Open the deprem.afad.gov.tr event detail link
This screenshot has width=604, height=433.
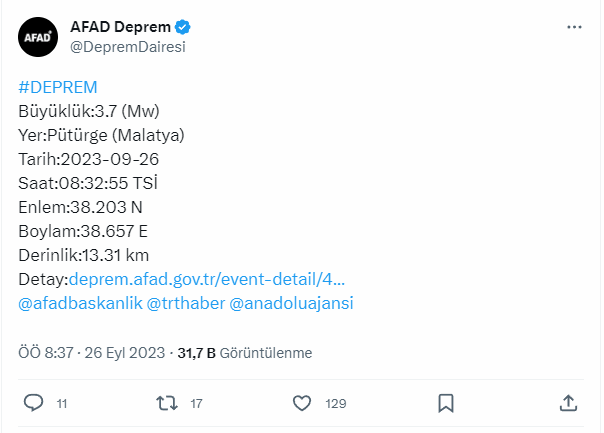click(x=207, y=279)
